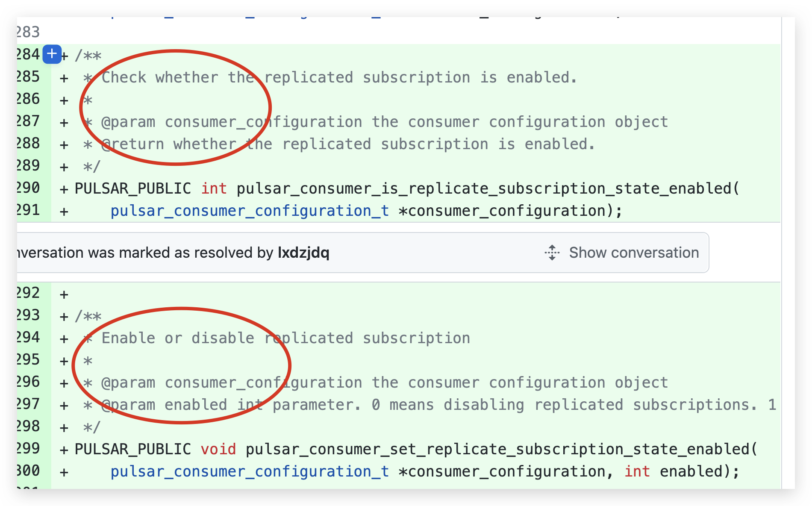Select line number 290 in the diff
Screen dimensions: 812x506
29,188
